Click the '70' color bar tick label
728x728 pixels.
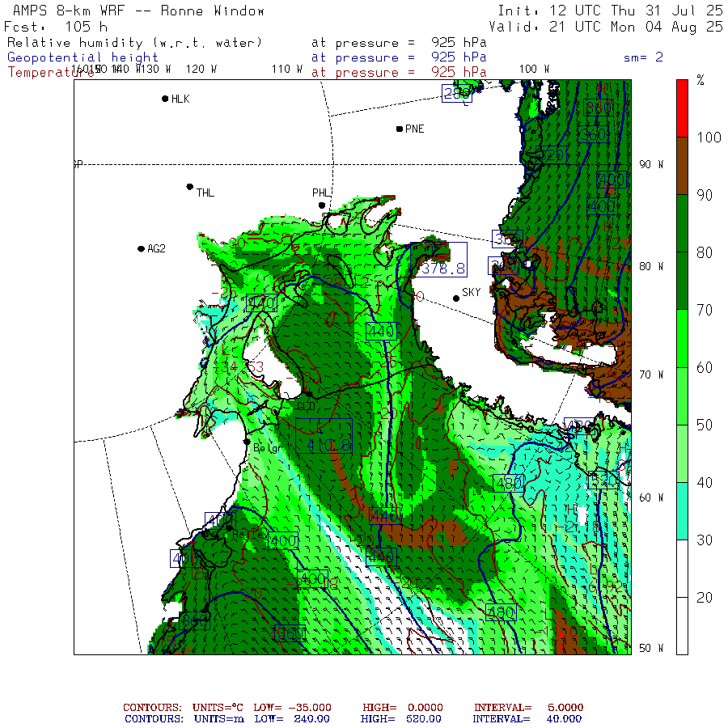point(705,310)
